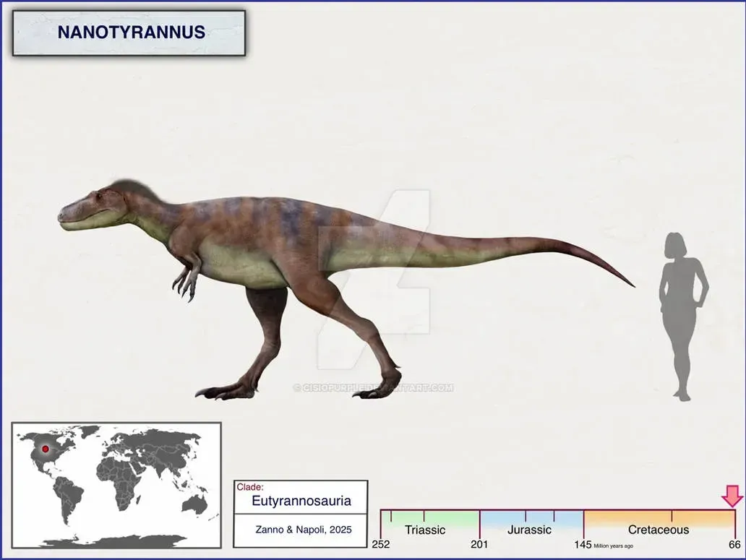This screenshot has width=746, height=560.
Task: Click the "145" timeline value
Action: [583, 545]
